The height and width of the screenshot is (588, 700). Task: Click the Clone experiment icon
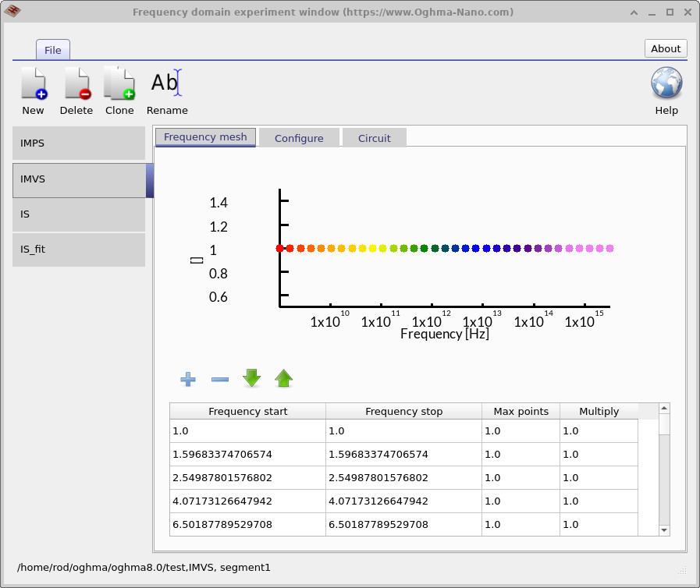pyautogui.click(x=119, y=83)
